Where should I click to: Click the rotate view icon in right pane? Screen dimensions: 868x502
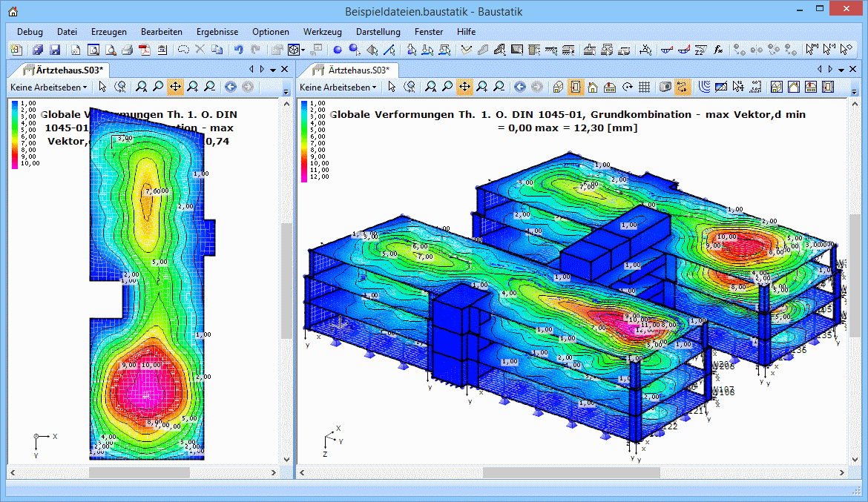pyautogui.click(x=628, y=87)
